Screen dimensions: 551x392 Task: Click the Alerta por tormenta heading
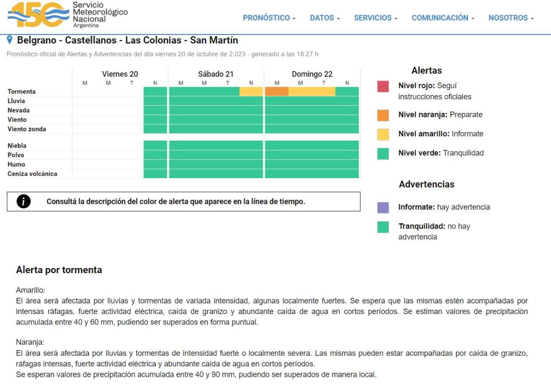coord(59,270)
